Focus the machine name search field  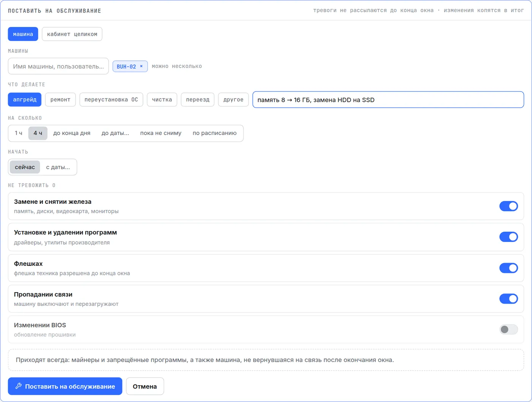click(x=58, y=66)
